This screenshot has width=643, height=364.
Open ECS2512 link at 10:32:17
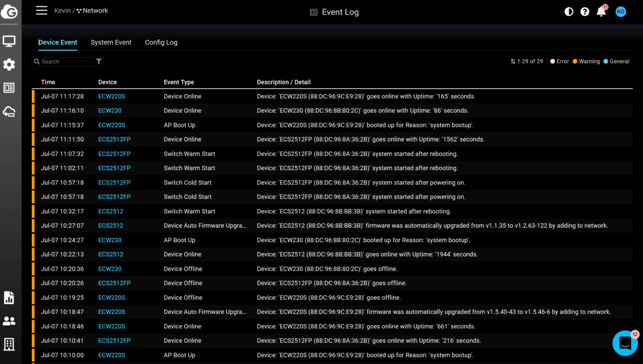point(110,211)
